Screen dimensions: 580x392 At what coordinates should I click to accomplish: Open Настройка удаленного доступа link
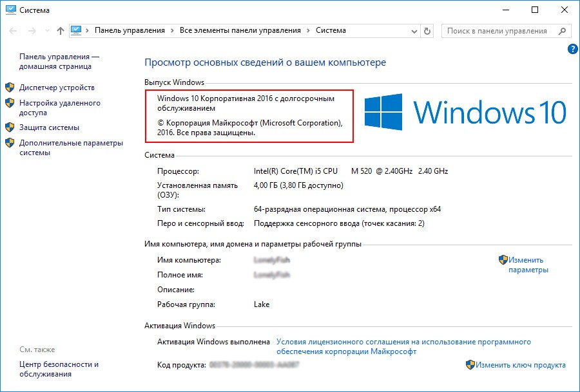coord(60,107)
